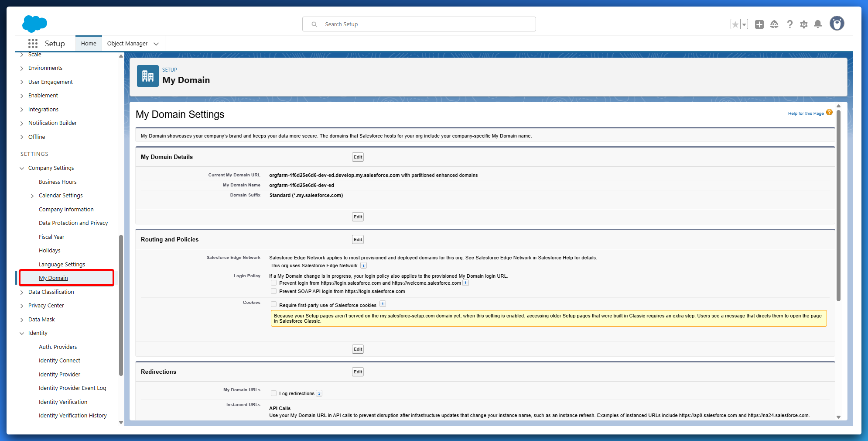868x441 pixels.
Task: Open Identity Provider Event Log
Action: [72, 388]
